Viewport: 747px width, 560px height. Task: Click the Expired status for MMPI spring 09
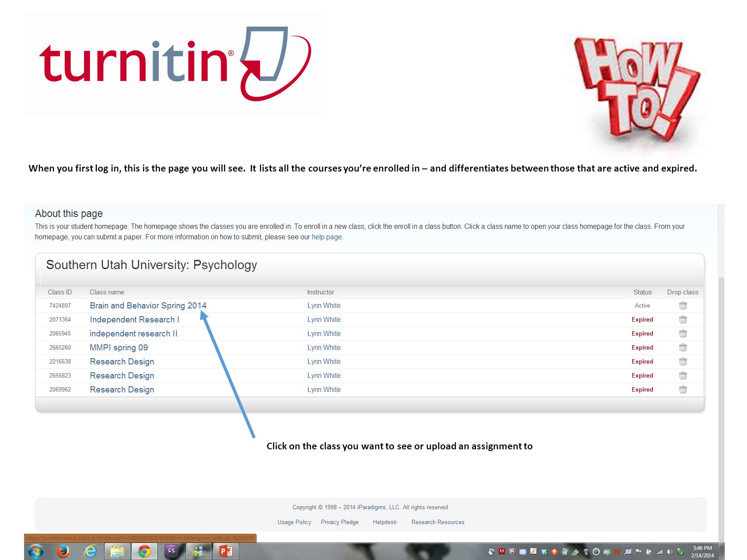tap(642, 347)
